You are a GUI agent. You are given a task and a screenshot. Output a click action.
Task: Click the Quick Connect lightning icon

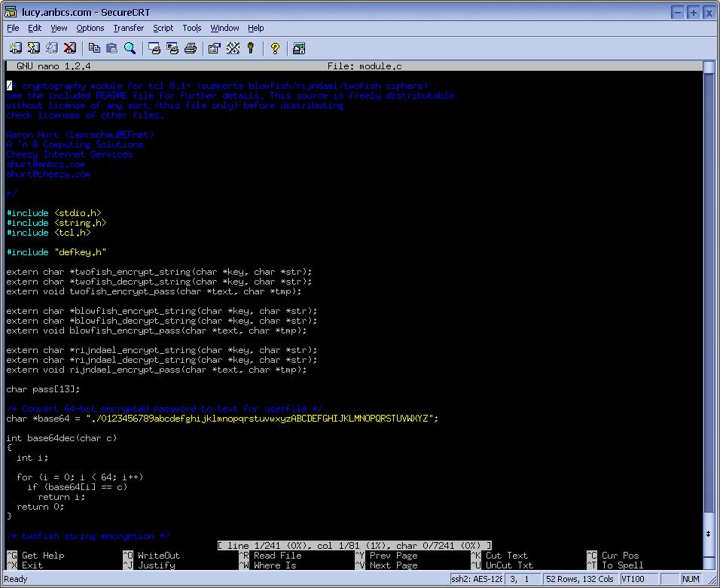[34, 48]
